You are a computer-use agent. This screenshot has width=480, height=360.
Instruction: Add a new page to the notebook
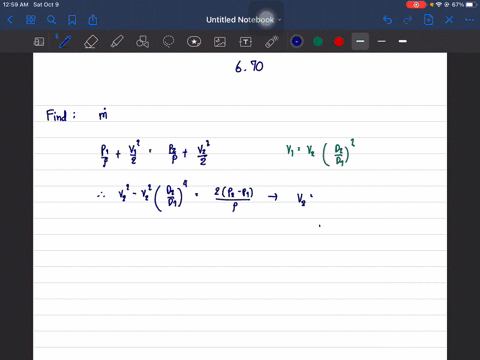pyautogui.click(x=429, y=20)
